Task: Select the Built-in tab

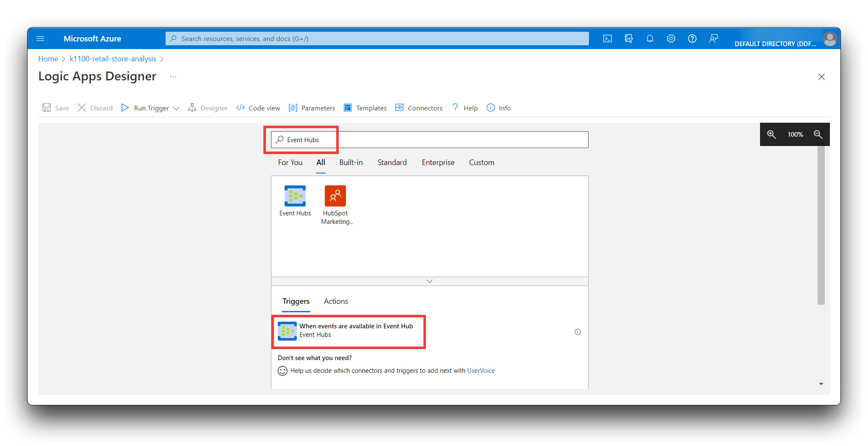Action: click(x=351, y=162)
